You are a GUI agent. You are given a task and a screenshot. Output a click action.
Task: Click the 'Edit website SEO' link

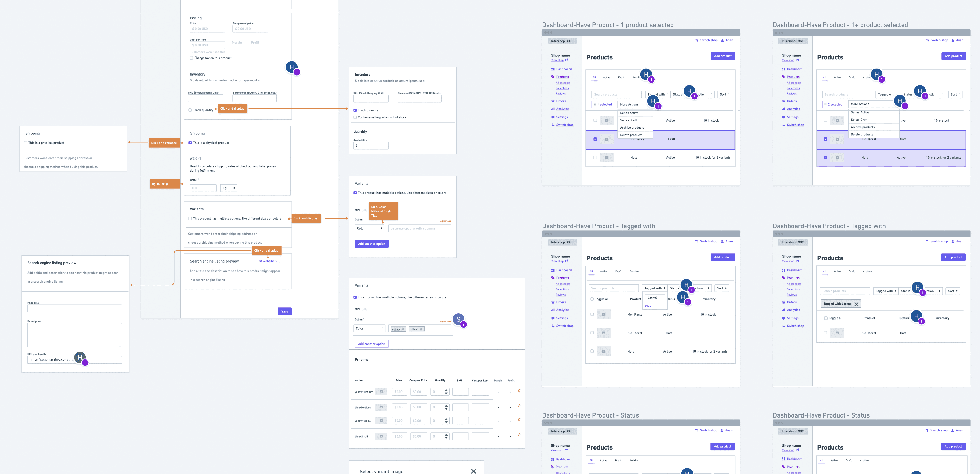(x=268, y=261)
